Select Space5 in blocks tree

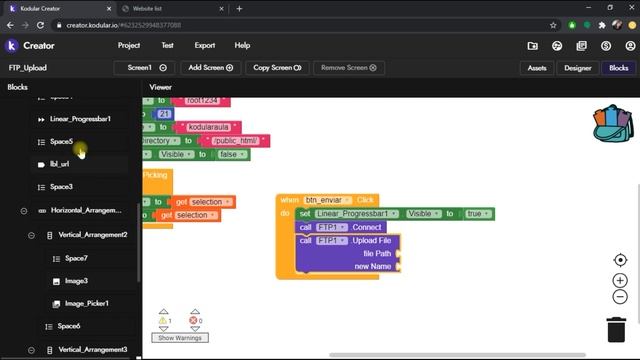[61, 142]
